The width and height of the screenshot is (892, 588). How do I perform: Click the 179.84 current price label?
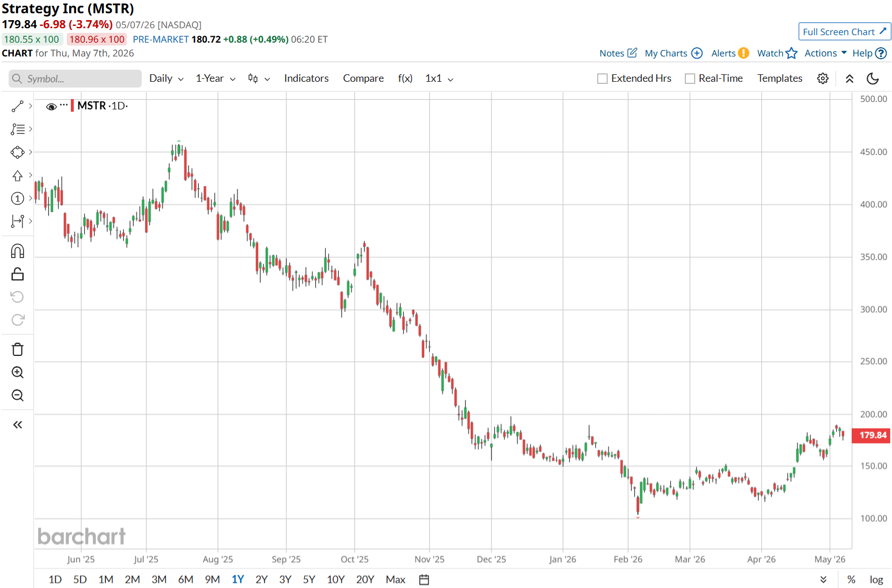coord(871,435)
